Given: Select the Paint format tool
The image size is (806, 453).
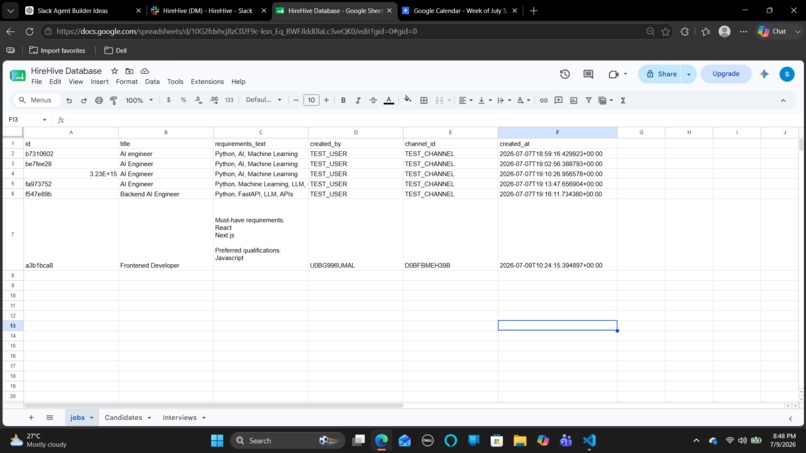Looking at the screenshot, I should click(114, 100).
